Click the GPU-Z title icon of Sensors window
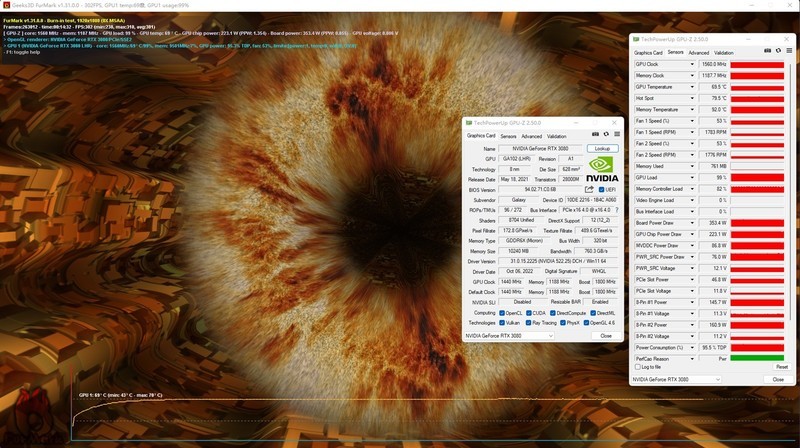 636,39
